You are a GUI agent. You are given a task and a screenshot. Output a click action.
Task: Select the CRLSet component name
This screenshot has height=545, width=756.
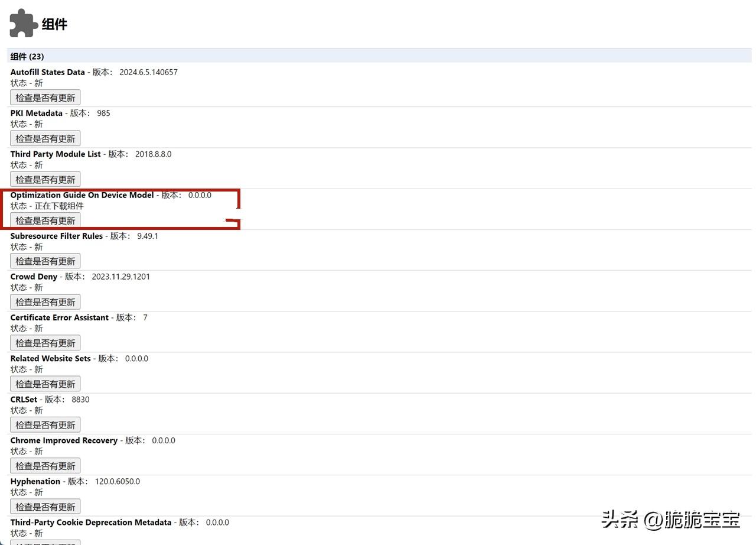[x=24, y=400]
